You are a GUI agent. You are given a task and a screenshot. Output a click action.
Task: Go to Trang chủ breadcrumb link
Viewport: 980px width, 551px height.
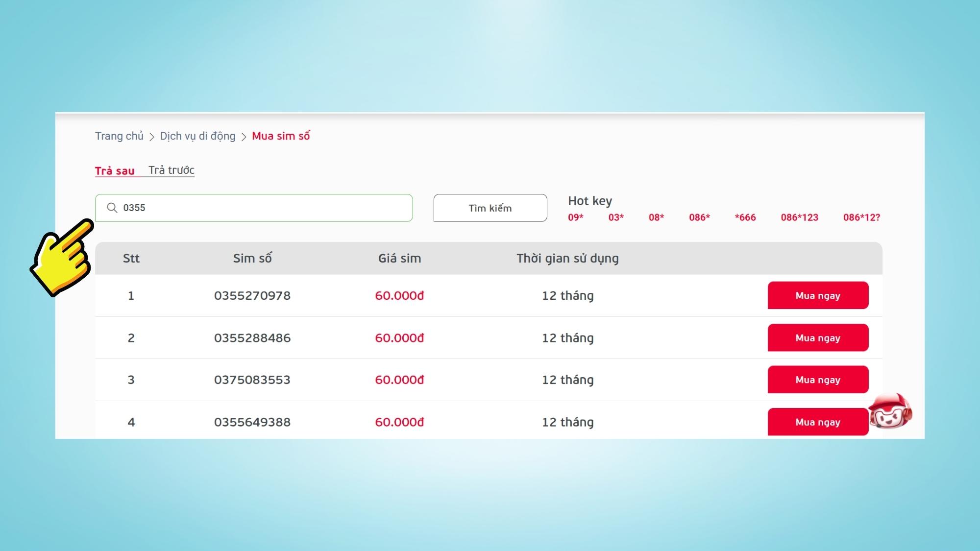click(x=119, y=136)
